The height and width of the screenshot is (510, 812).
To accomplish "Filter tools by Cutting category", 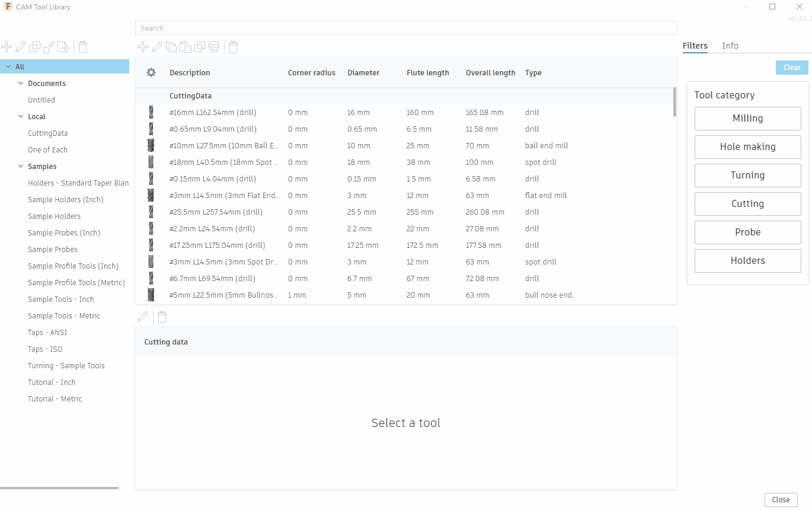I will (747, 204).
